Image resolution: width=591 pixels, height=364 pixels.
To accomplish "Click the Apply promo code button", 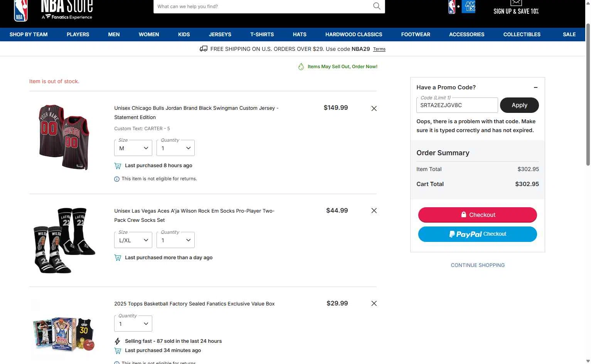I will (x=519, y=105).
